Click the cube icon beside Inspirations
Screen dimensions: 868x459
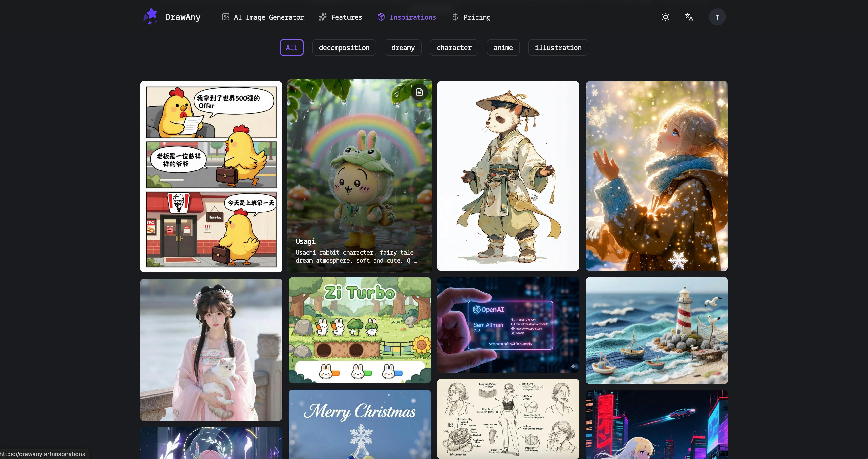click(x=381, y=17)
